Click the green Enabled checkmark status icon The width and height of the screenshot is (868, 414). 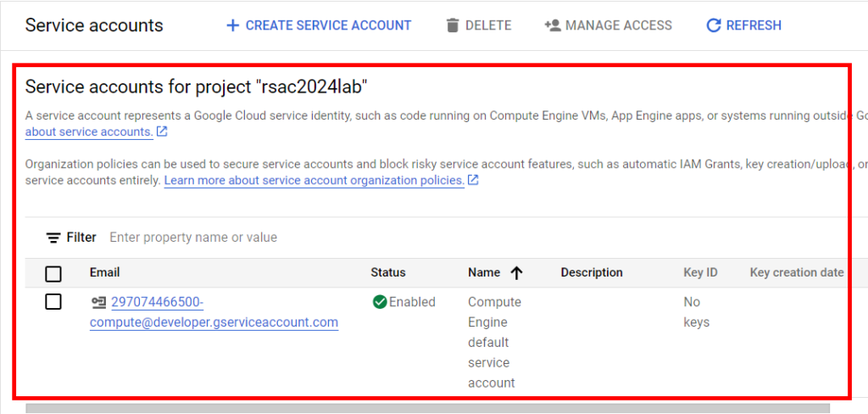pos(380,302)
